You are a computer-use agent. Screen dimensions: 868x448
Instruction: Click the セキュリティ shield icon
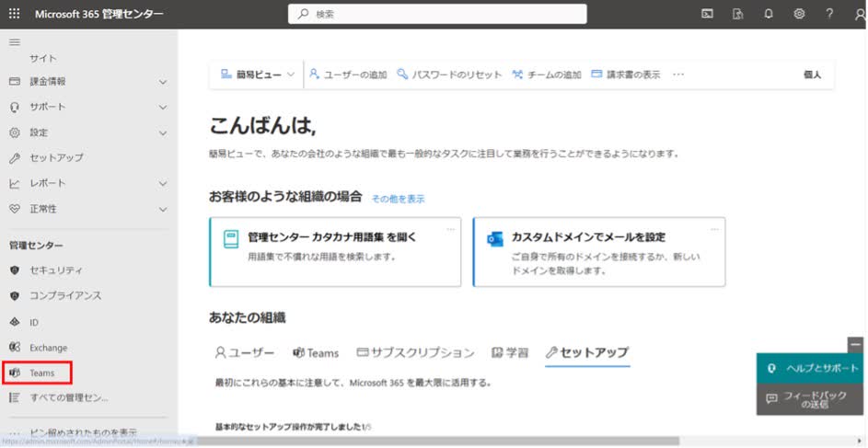(x=15, y=270)
